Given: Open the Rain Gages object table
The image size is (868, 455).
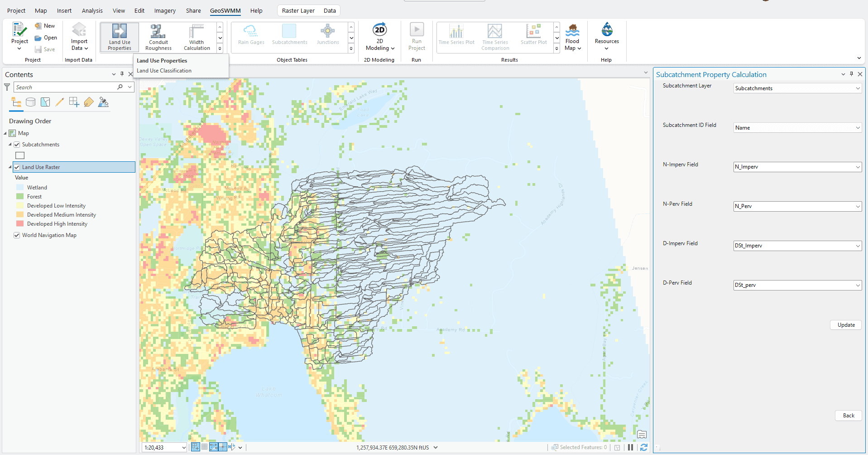Looking at the screenshot, I should [x=251, y=35].
